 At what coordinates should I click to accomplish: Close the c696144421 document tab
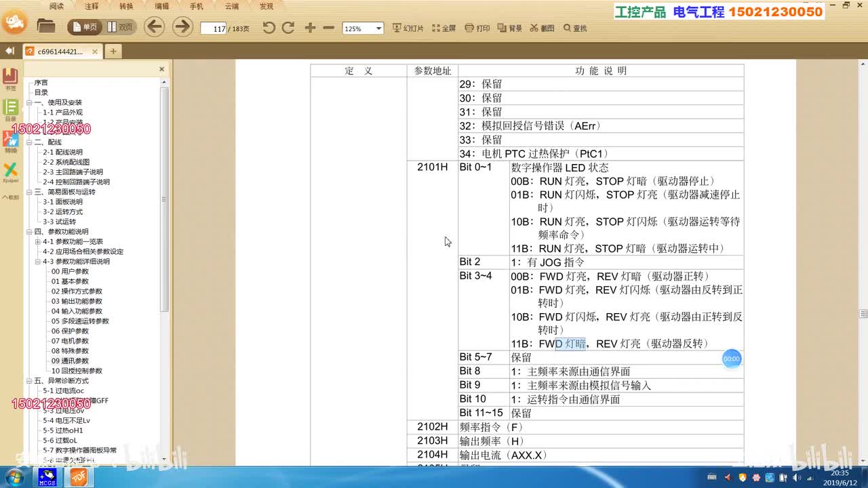click(95, 51)
